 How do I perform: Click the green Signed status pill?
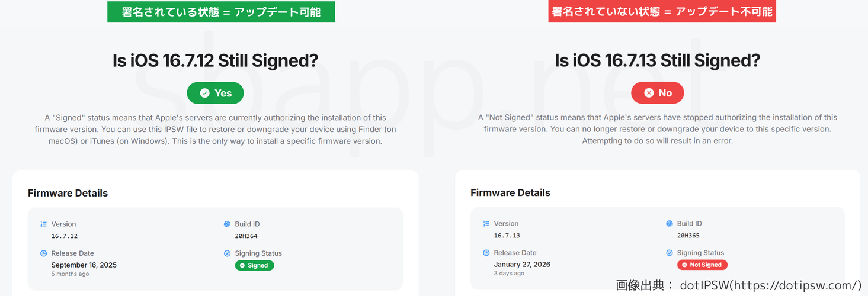[254, 265]
